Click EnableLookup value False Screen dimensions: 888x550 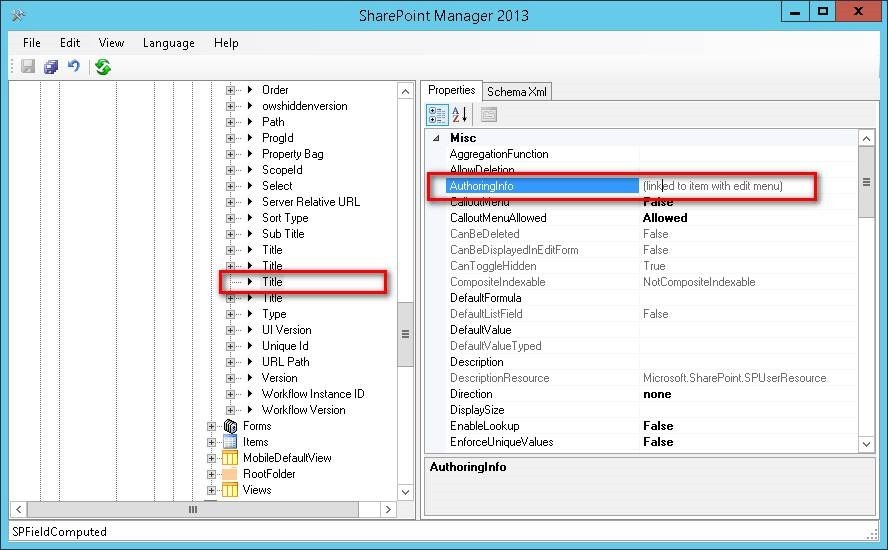tap(658, 426)
